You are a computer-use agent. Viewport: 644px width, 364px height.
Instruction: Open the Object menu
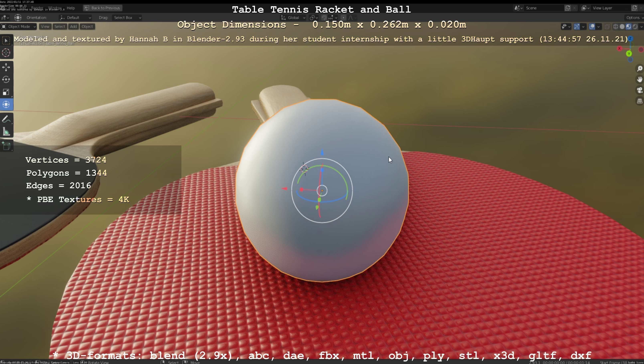point(87,27)
